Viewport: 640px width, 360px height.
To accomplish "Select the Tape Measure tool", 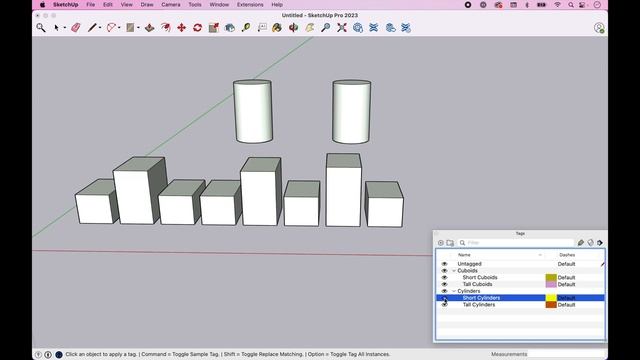I will pyautogui.click(x=246, y=27).
